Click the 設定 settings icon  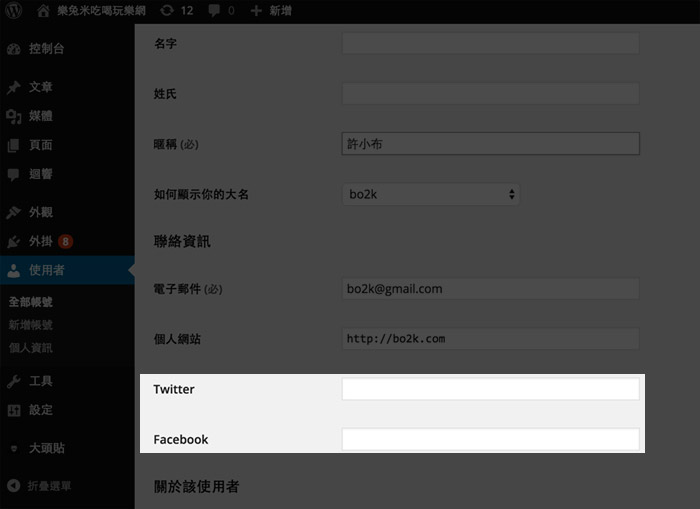coord(14,410)
